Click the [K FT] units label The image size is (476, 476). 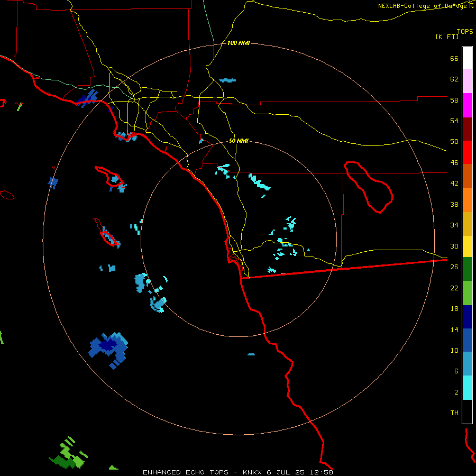[x=447, y=36]
